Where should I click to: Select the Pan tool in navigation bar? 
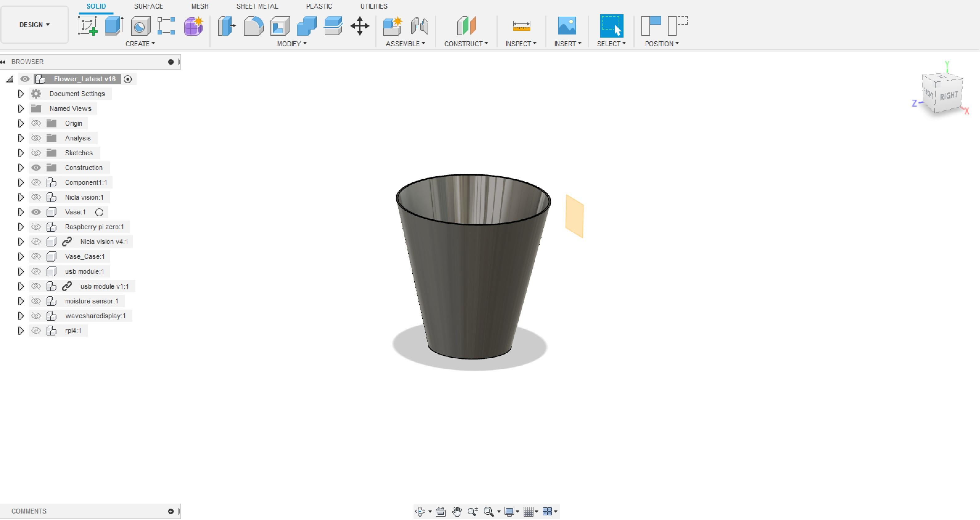pyautogui.click(x=456, y=511)
